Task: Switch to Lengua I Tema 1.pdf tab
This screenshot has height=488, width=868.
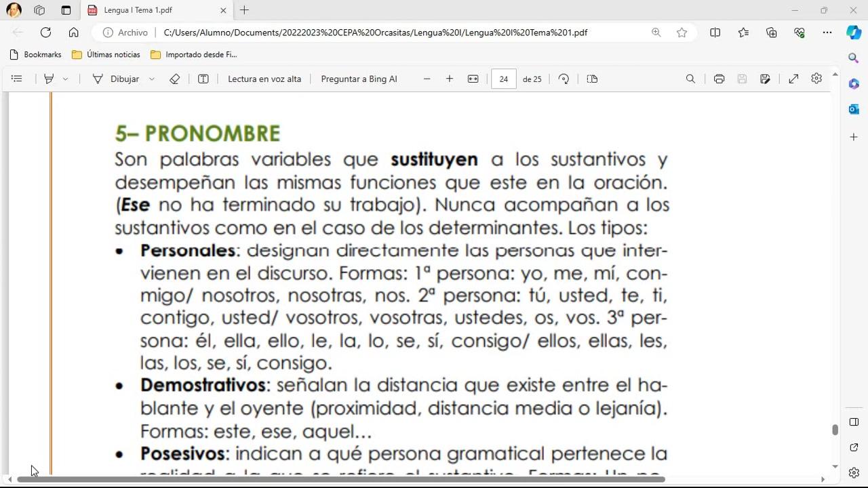Action: [x=157, y=10]
